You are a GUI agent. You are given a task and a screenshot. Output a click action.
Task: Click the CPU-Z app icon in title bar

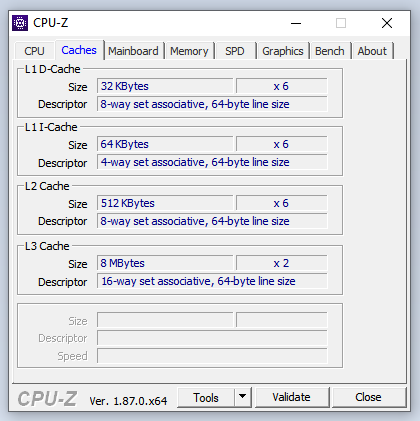point(20,23)
